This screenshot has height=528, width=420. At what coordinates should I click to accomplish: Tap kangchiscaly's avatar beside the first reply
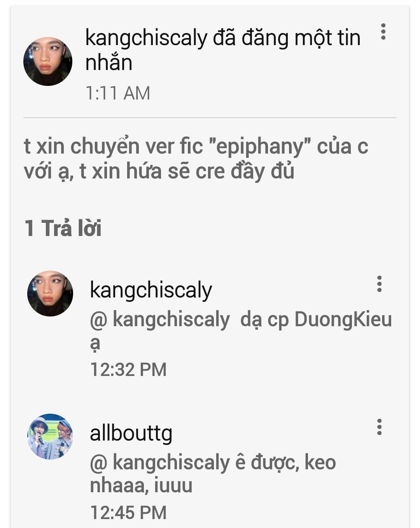(50, 294)
